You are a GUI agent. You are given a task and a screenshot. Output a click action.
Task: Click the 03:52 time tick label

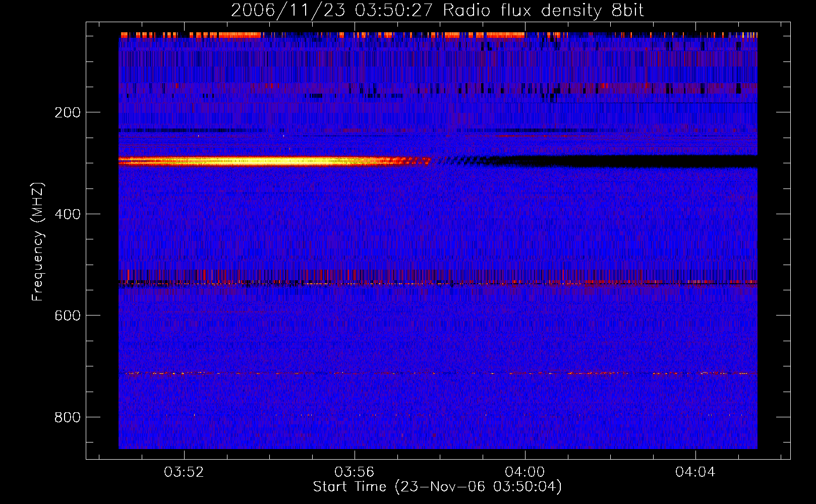coord(184,472)
